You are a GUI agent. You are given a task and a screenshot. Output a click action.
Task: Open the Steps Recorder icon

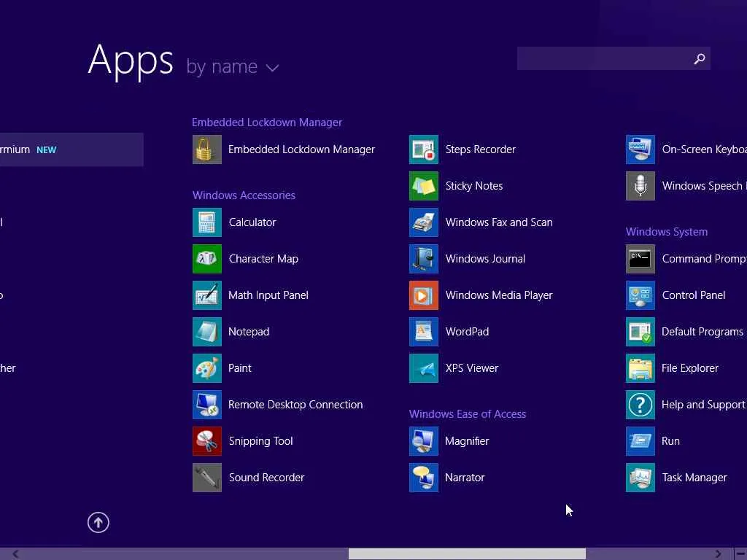coord(424,149)
